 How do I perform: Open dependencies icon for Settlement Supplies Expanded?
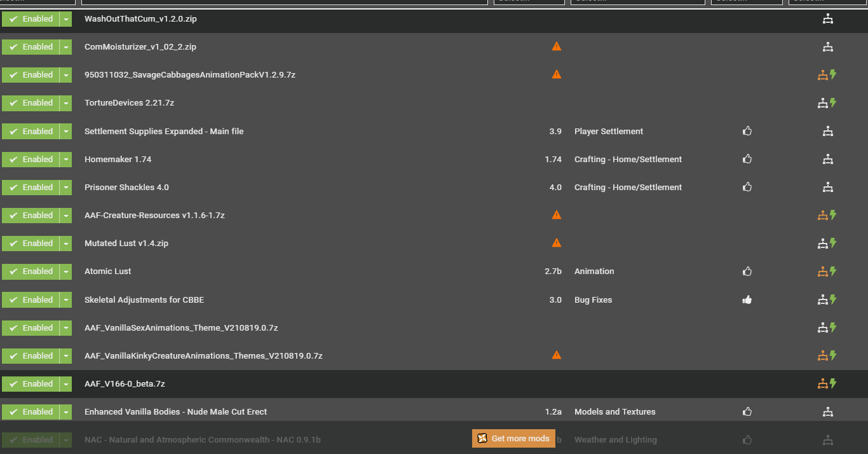827,132
